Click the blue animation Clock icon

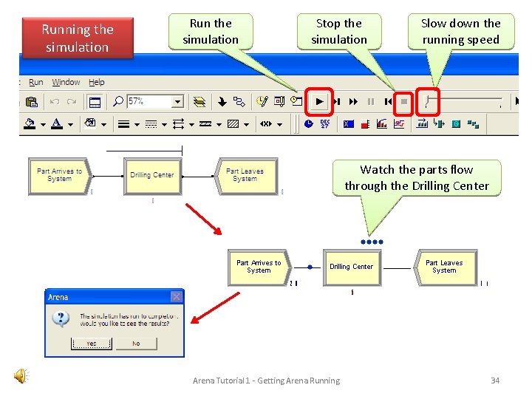(x=309, y=124)
